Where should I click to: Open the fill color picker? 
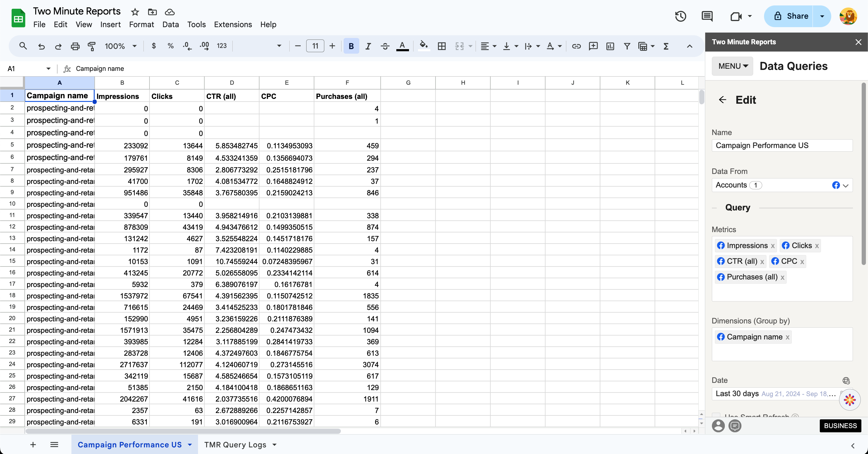pos(423,46)
